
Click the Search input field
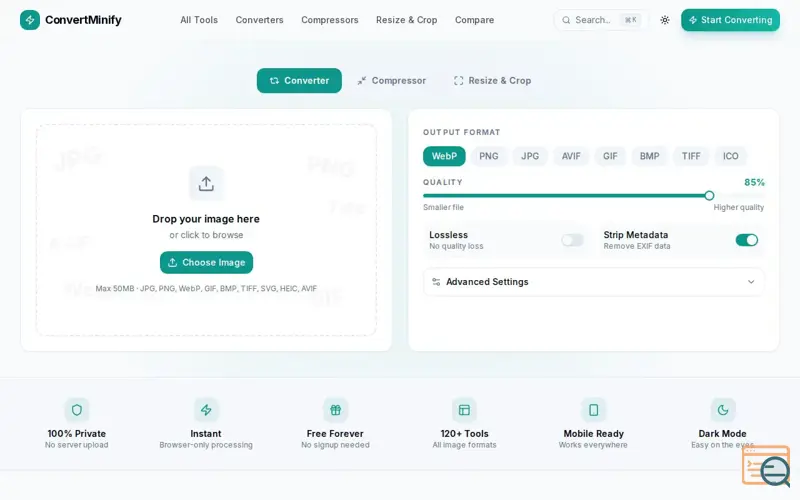pos(601,20)
